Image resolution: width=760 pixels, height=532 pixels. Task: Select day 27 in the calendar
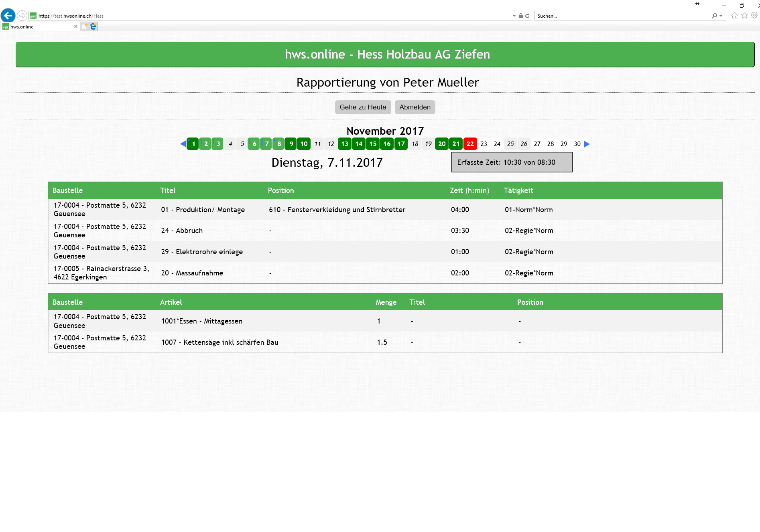click(x=537, y=144)
